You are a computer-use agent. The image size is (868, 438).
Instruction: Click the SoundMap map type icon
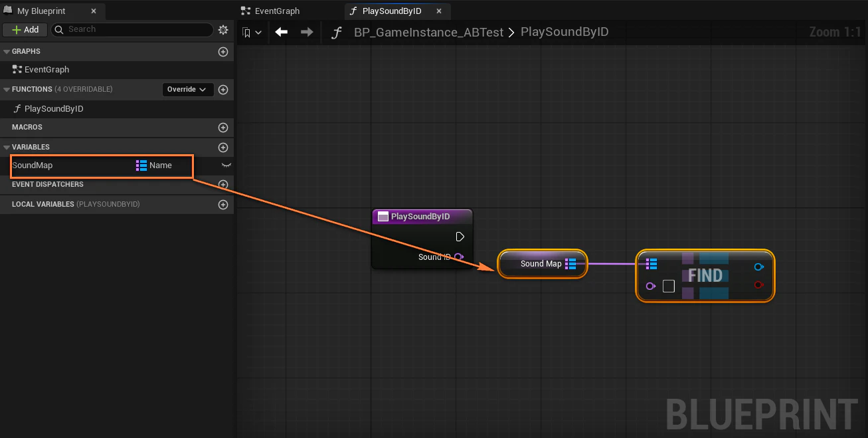coord(141,165)
